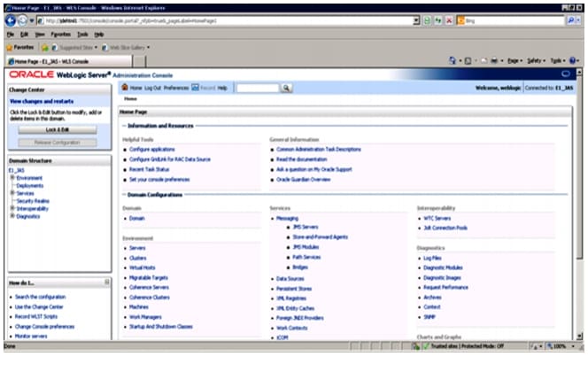Open the Log Files link under Diagnostics
This screenshot has height=372, width=588.
(432, 258)
